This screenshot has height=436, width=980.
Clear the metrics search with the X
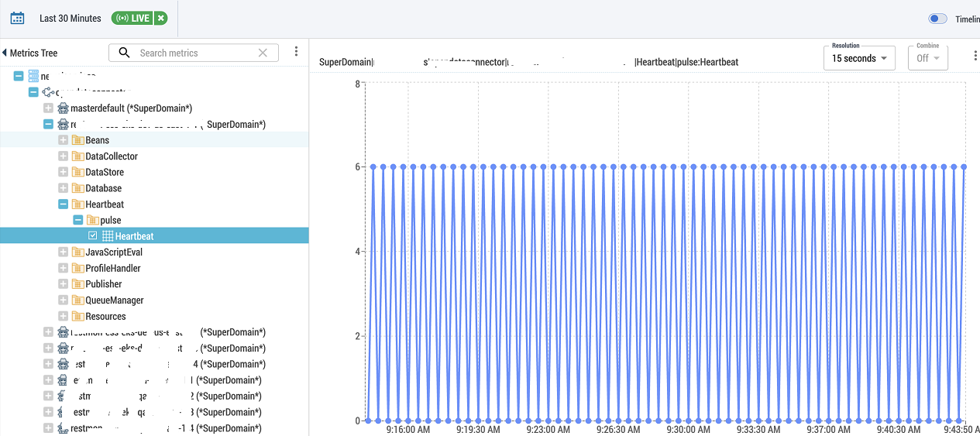click(x=263, y=53)
